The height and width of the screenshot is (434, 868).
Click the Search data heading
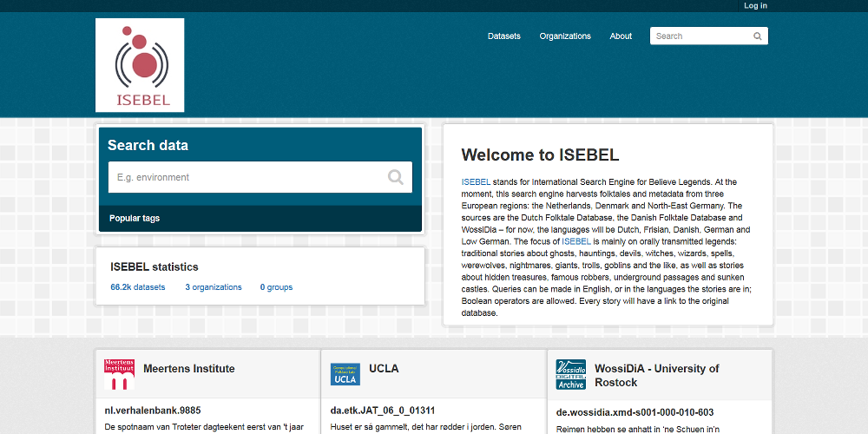(148, 146)
